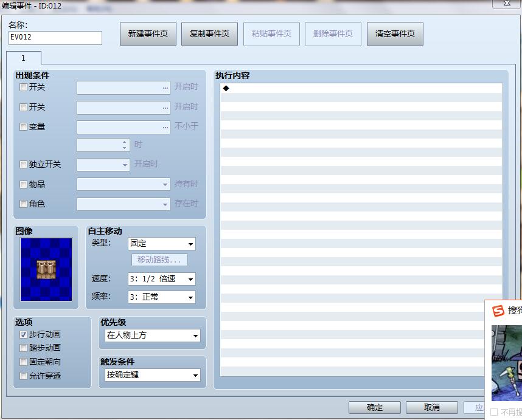Click the first 开关 selection field

(124, 88)
